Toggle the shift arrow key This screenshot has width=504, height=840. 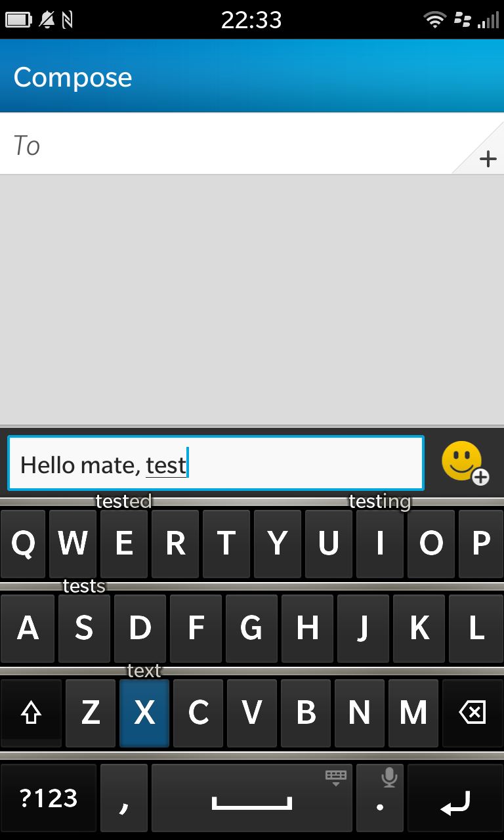point(31,713)
